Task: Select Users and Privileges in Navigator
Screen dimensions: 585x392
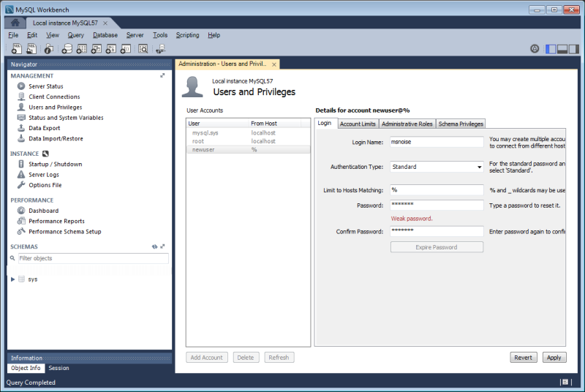Action: click(56, 107)
